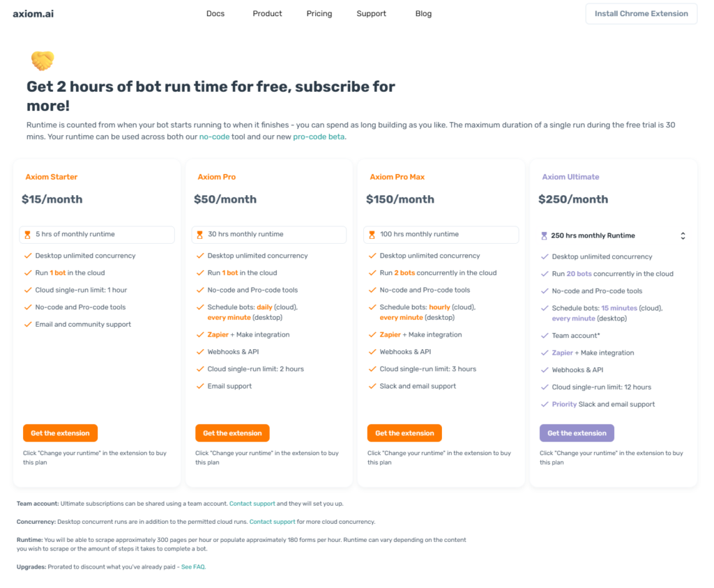
Task: Open the Support page from the navbar
Action: coord(371,13)
